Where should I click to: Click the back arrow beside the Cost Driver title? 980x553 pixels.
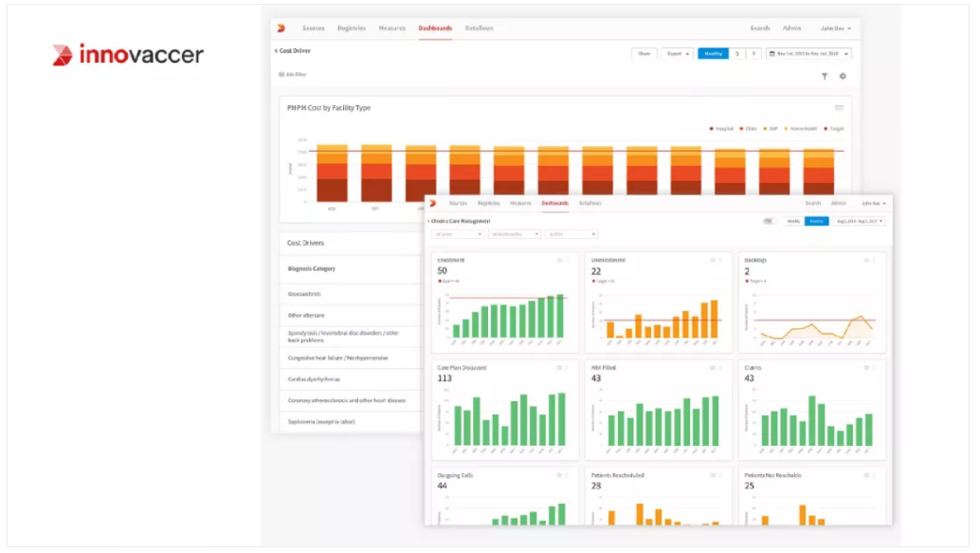276,50
